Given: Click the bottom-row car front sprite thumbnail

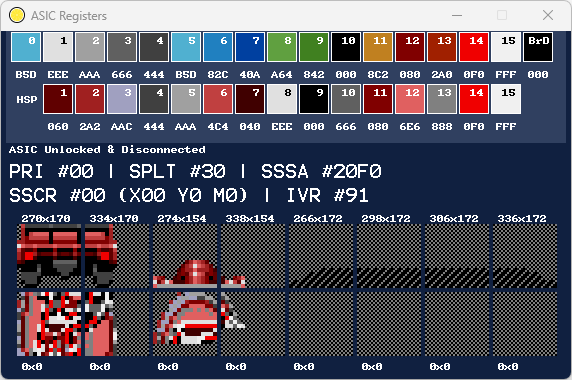Looking at the screenshot, I should 185,324.
